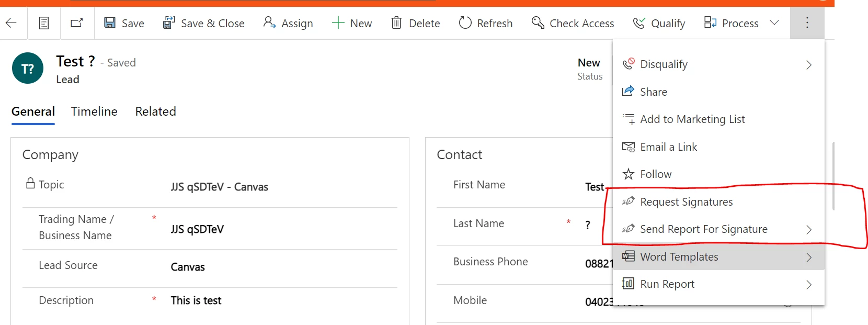Open the vertical ellipsis overflow menu
The height and width of the screenshot is (325, 868).
pyautogui.click(x=807, y=23)
